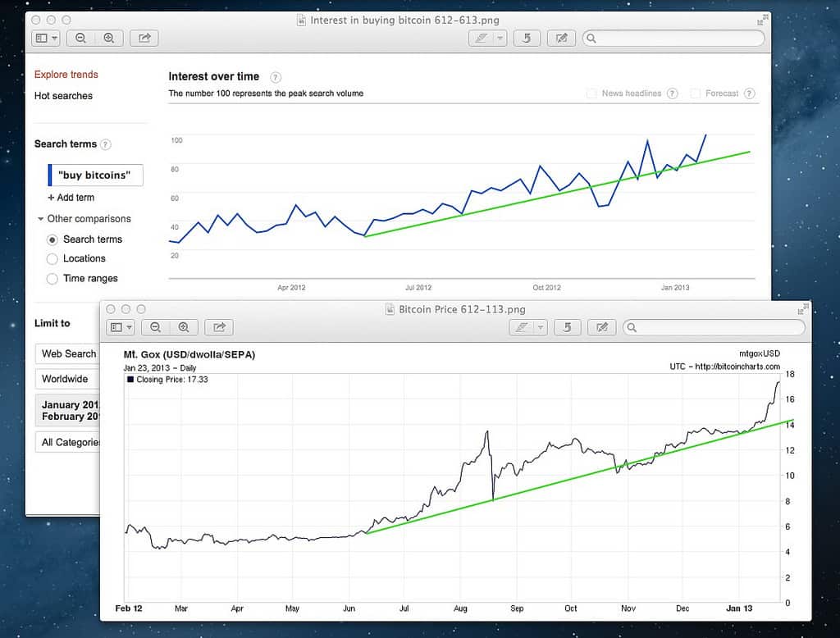The image size is (840, 638).
Task: Click Share icon in the Bitcoin Price window
Action: (x=219, y=327)
